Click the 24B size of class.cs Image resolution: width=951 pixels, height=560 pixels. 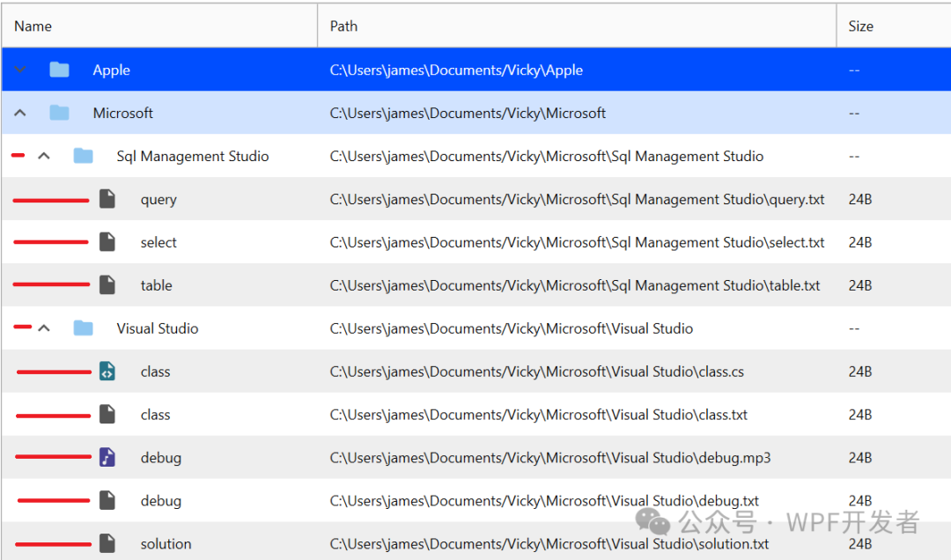[860, 372]
